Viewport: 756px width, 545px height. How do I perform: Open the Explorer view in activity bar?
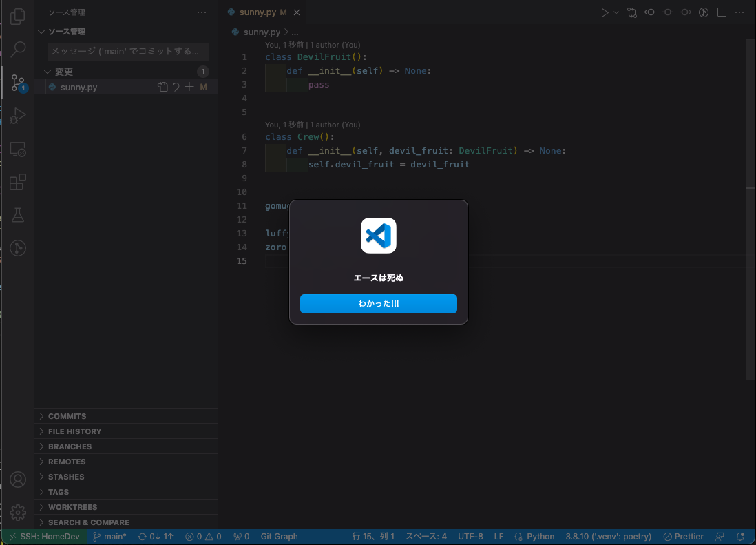pyautogui.click(x=18, y=16)
